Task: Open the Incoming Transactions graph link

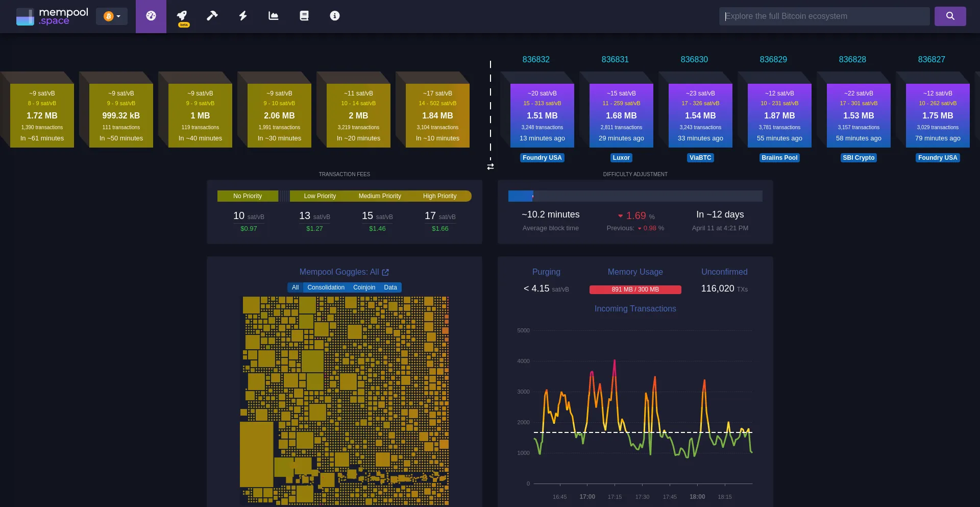Action: pyautogui.click(x=635, y=309)
